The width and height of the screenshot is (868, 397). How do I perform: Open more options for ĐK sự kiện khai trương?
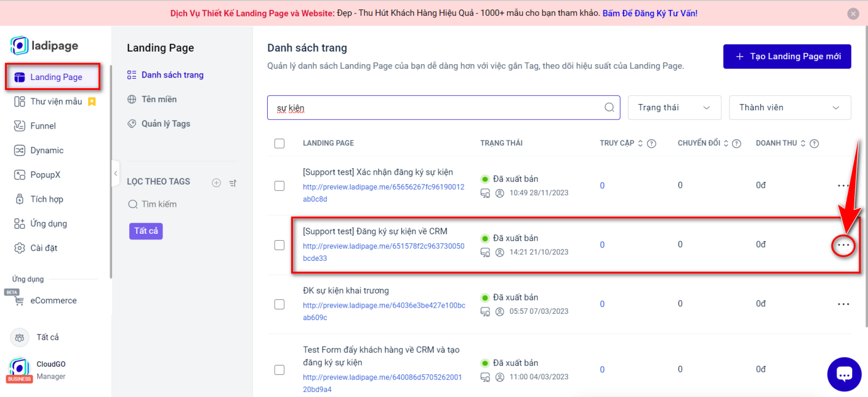click(843, 304)
